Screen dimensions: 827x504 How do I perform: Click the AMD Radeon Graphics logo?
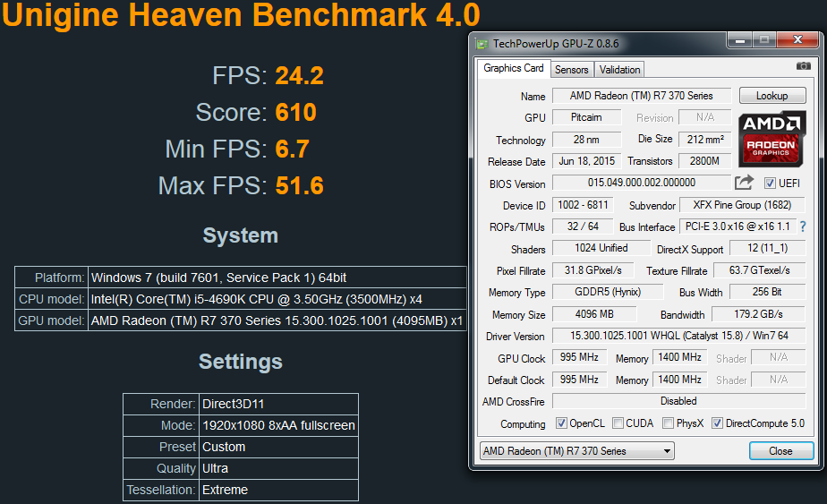pyautogui.click(x=772, y=139)
